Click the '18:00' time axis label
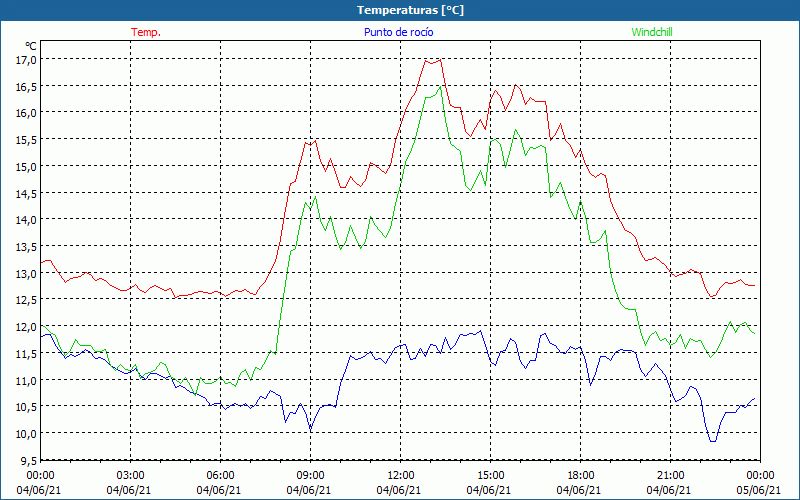This screenshot has width=800, height=500. pyautogui.click(x=580, y=475)
